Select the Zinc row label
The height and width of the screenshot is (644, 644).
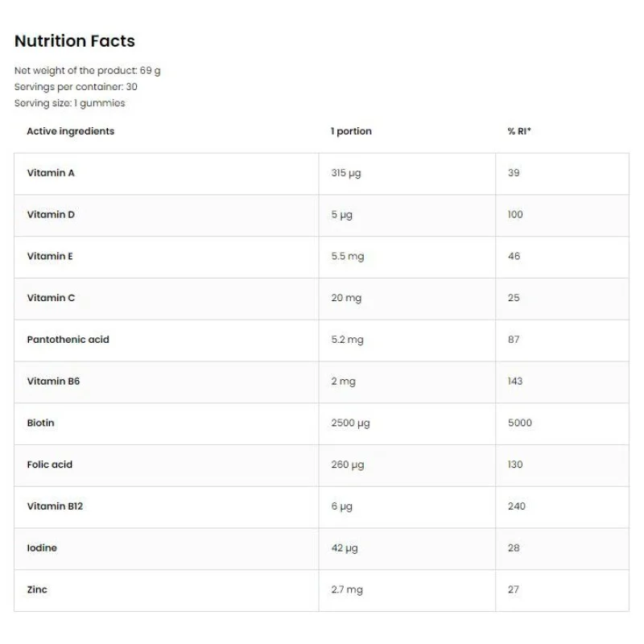[x=37, y=590]
